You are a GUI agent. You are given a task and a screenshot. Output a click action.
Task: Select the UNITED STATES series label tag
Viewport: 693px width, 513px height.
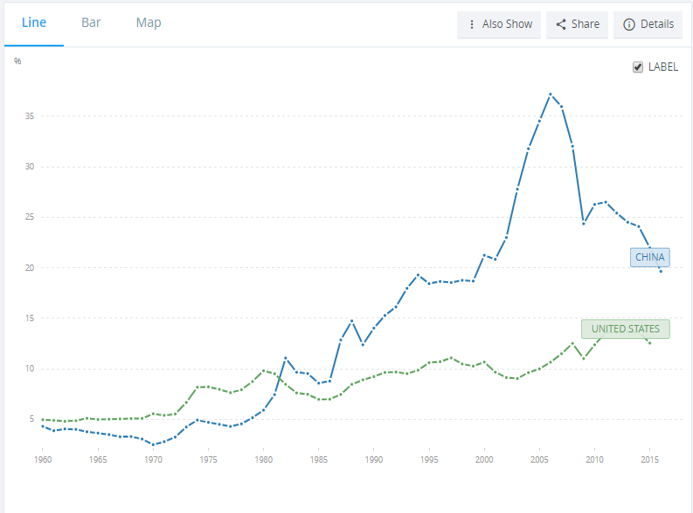pos(625,329)
